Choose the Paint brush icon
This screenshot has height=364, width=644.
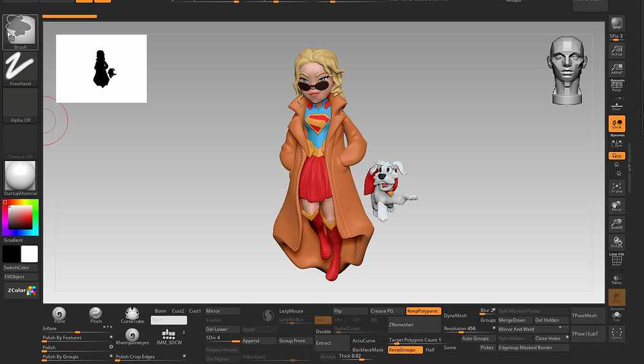tap(59, 315)
